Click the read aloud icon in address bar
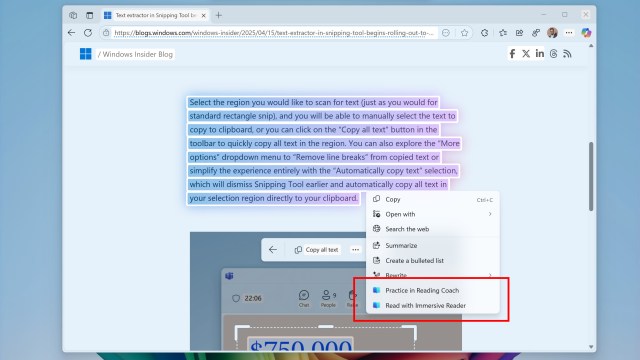Image resolution: width=640 pixels, height=360 pixels. point(446,33)
